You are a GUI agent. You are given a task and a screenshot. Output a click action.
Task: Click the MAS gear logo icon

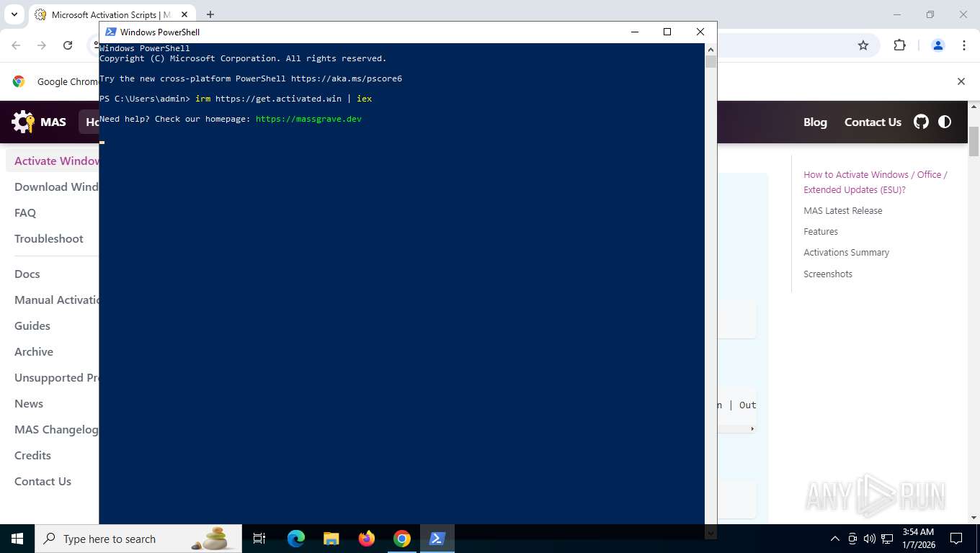[x=23, y=122]
